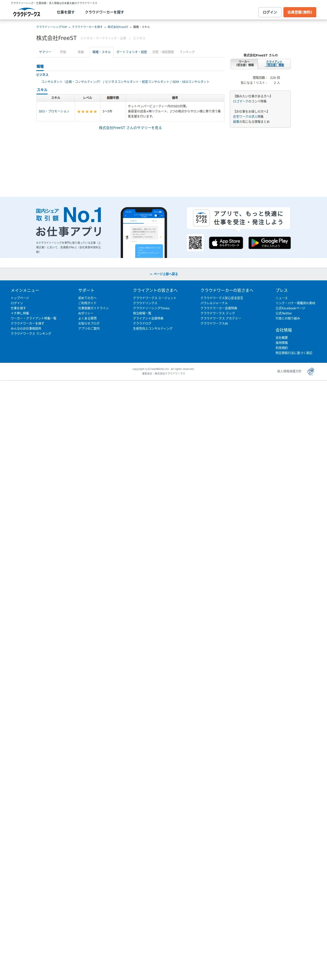327x980 pixels.
Task: Click footer 発注相場一覧 link
Action: pos(142,313)
